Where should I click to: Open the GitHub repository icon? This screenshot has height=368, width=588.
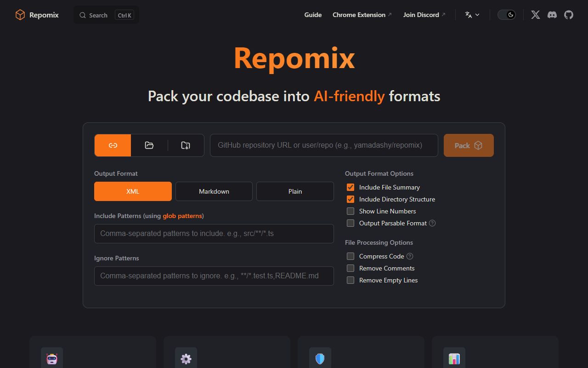[569, 14]
